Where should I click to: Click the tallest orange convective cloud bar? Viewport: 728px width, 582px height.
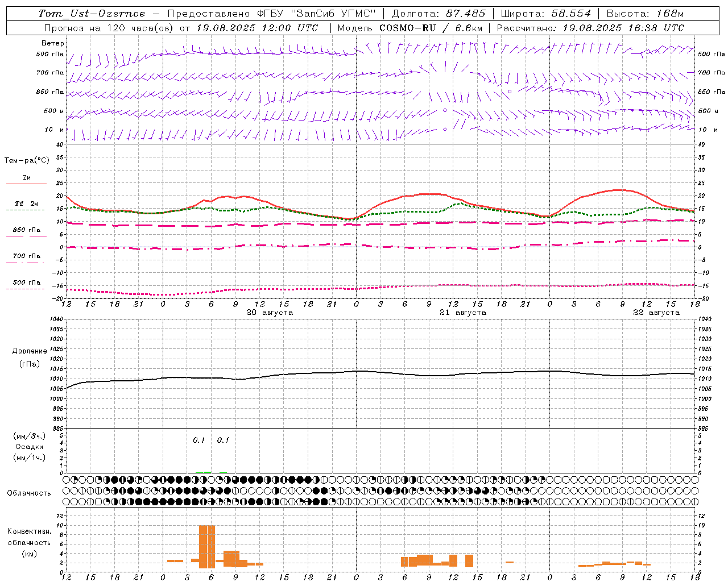[x=207, y=547]
